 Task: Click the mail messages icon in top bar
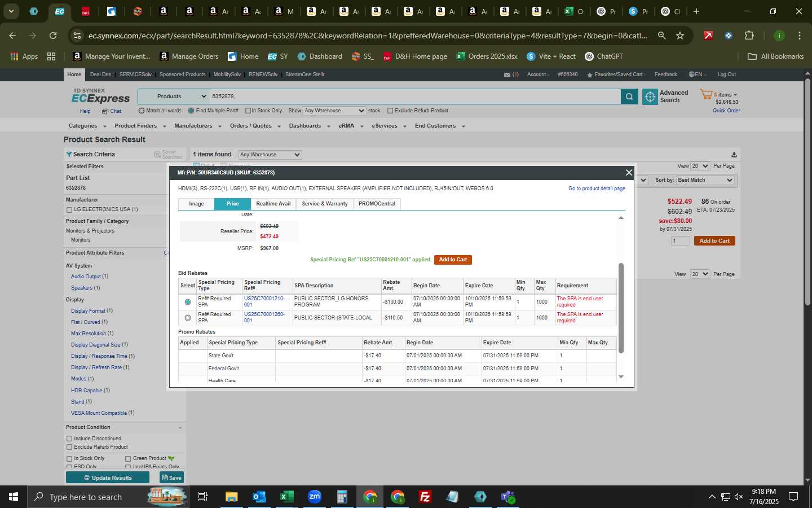(x=507, y=75)
